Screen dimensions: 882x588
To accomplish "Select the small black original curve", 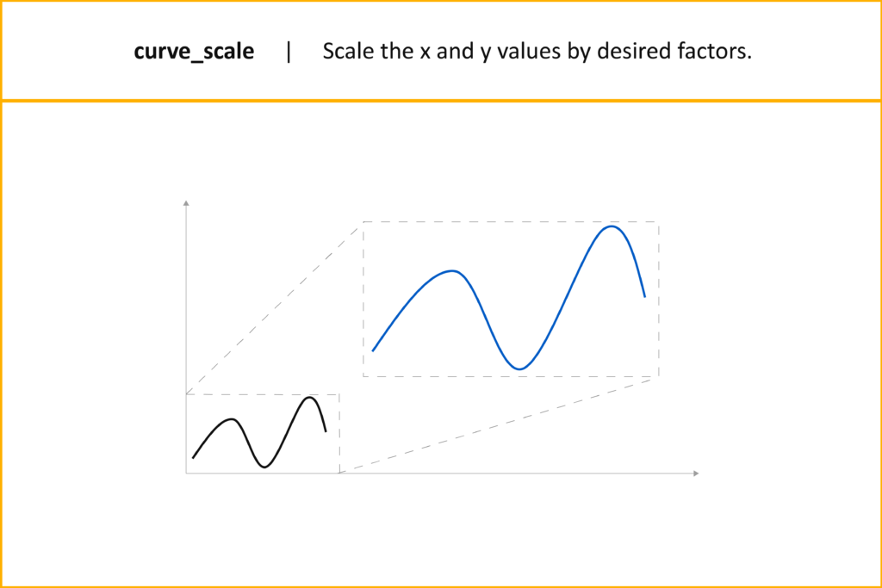I will point(259,432).
